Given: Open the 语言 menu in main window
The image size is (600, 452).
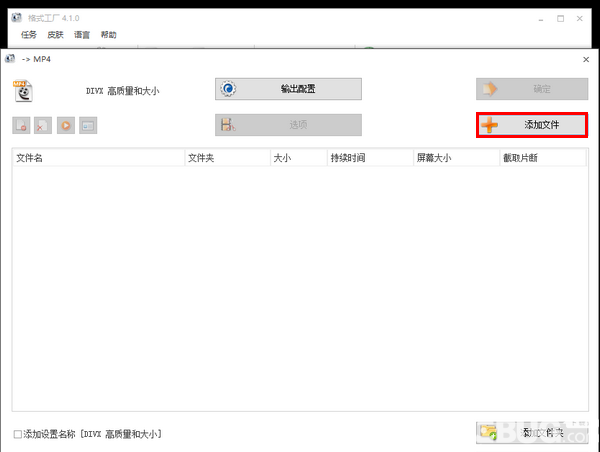Looking at the screenshot, I should click(82, 35).
